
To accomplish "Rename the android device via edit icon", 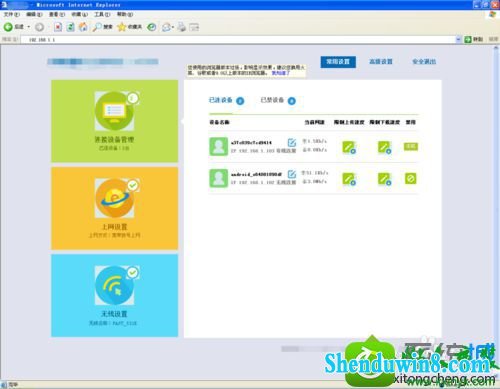I will (x=292, y=174).
